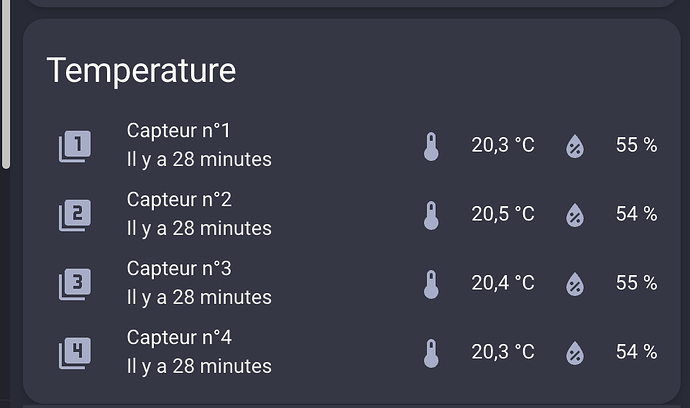Click the humidity droplet icon for Capteur n°3
The width and height of the screenshot is (690, 408).
coord(575,283)
